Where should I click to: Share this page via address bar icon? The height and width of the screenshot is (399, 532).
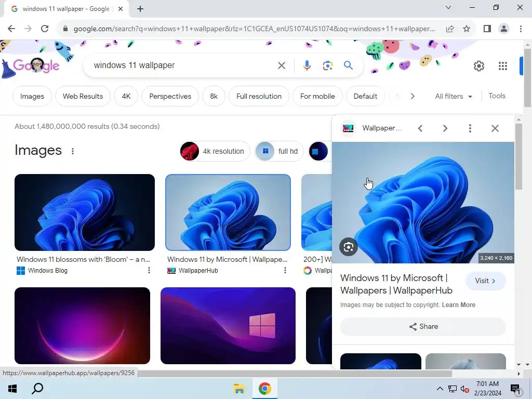(x=450, y=29)
